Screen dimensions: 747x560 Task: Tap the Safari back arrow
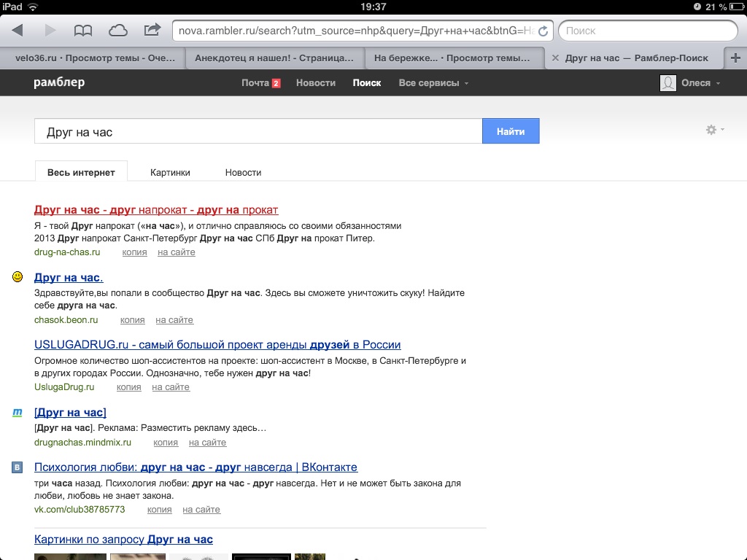pyautogui.click(x=18, y=31)
